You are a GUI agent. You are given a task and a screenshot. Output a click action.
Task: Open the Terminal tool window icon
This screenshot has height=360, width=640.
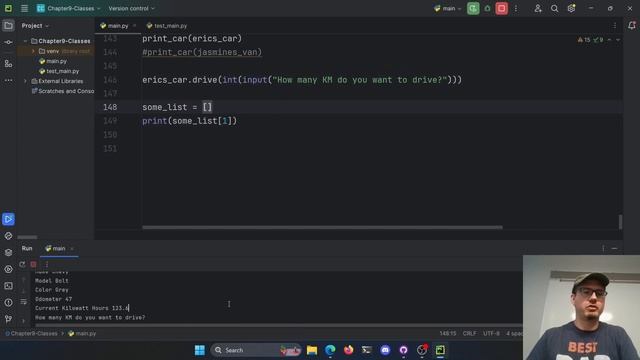(x=8, y=286)
